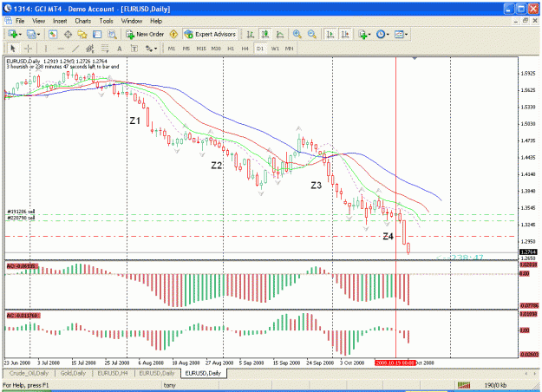Click the 1.2764 current price label
Viewport: 542px width, 392px height.
coord(528,252)
